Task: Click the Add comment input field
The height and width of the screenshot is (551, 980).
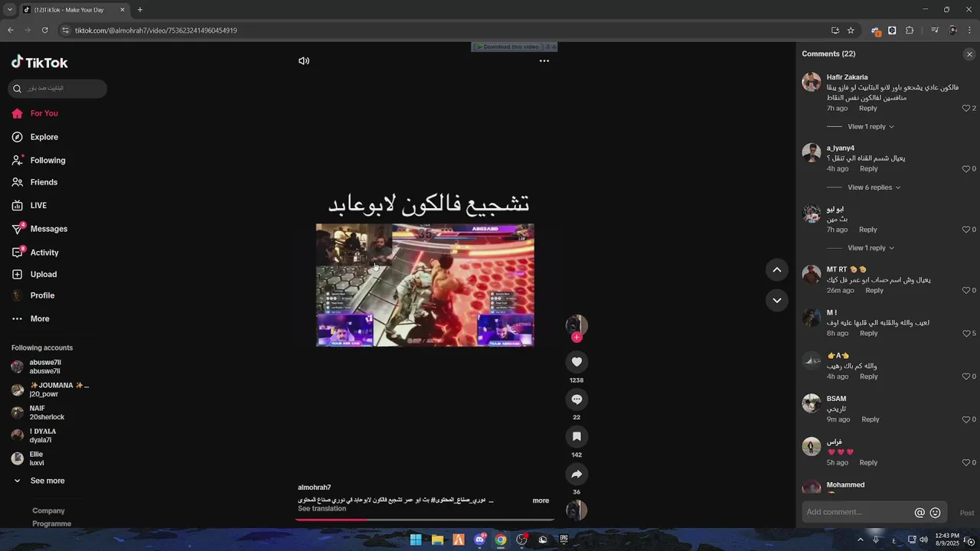Action: [x=857, y=513]
